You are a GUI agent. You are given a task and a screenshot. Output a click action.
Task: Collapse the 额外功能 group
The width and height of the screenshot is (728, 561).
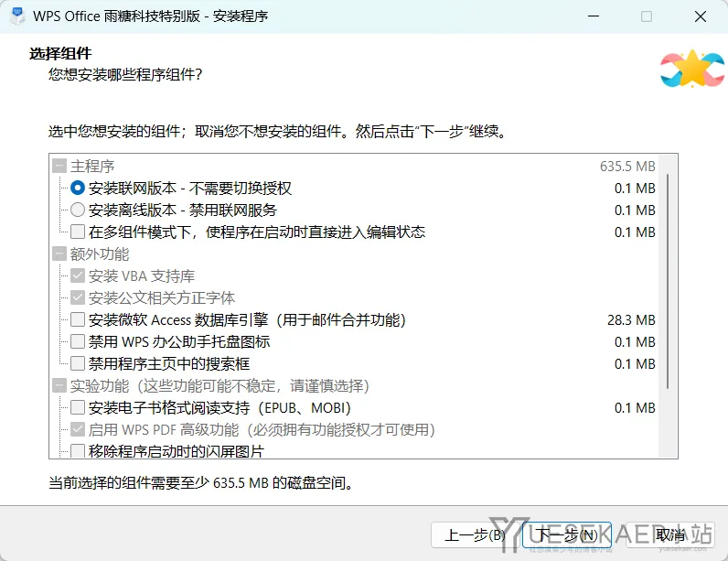coord(59,254)
